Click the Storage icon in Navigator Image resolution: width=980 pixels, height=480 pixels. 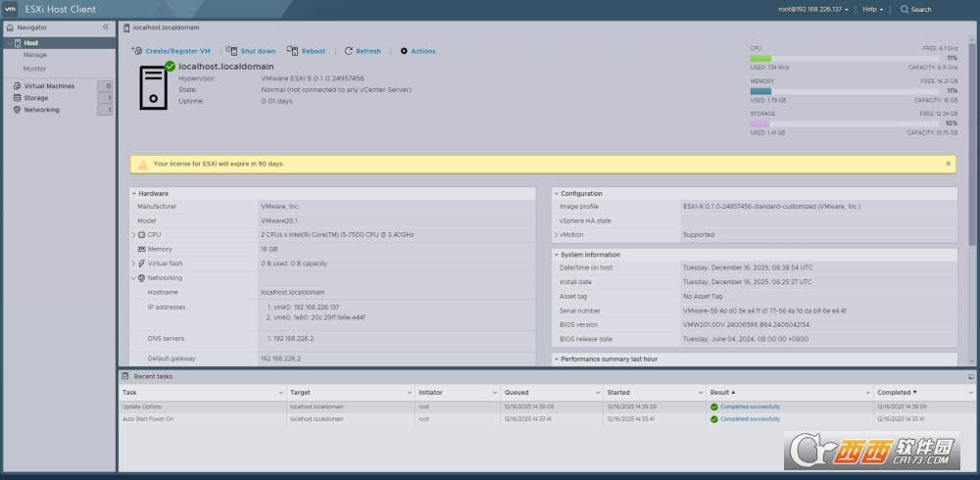pyautogui.click(x=18, y=98)
